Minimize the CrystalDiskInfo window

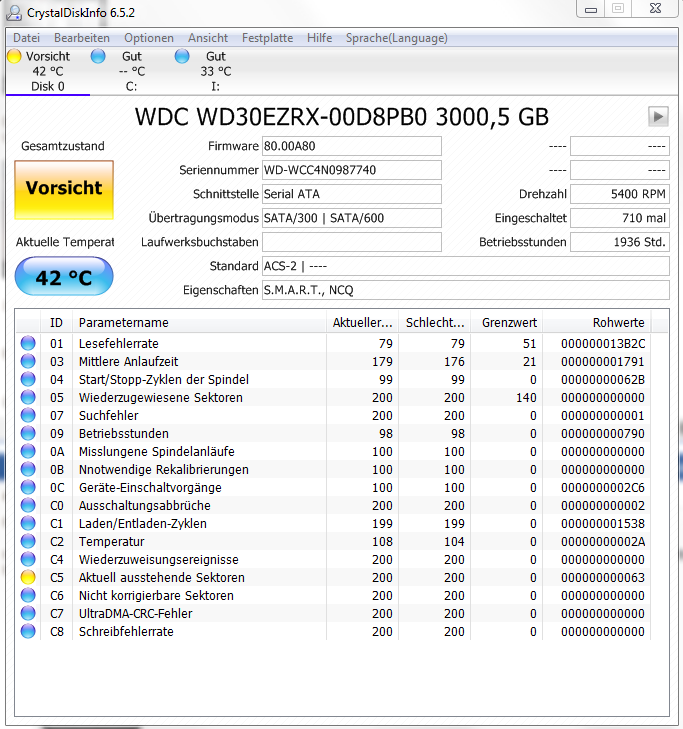click(x=591, y=9)
